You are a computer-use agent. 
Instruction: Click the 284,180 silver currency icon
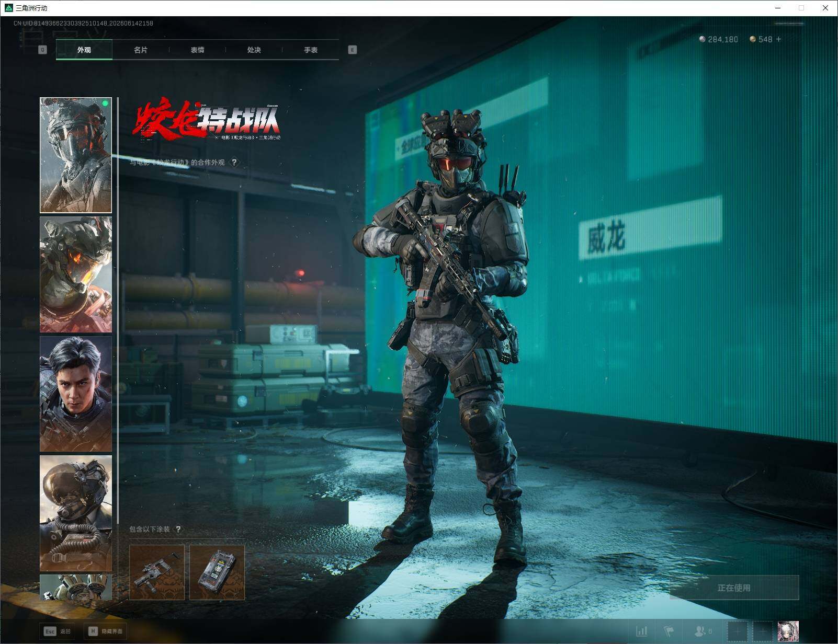pos(702,39)
